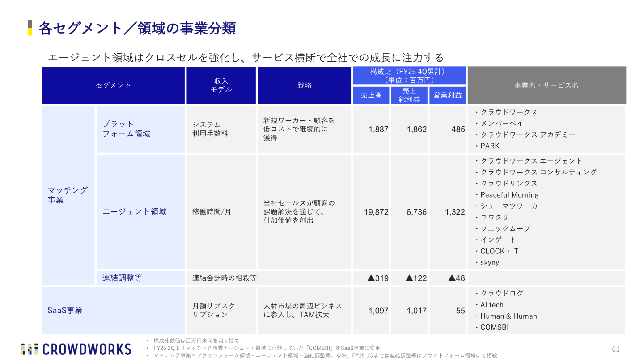The image size is (644, 362).
Task: Click the service name Peaceful Morning
Action: (509, 195)
